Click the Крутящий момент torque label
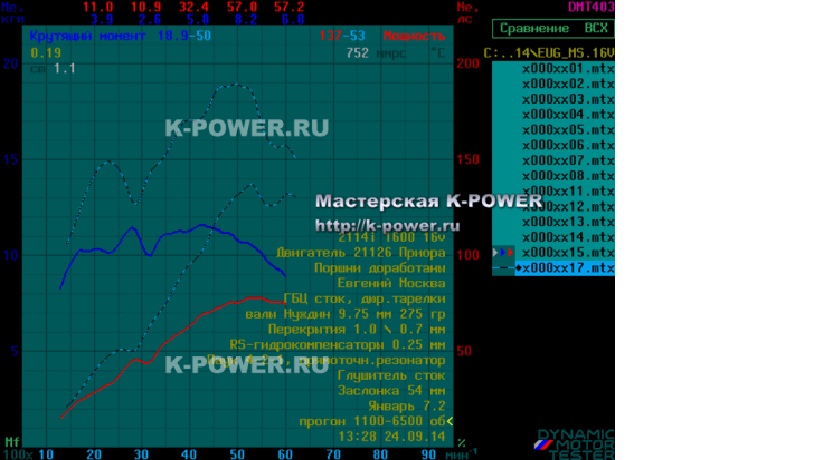This screenshot has height=460, width=819. (x=87, y=36)
